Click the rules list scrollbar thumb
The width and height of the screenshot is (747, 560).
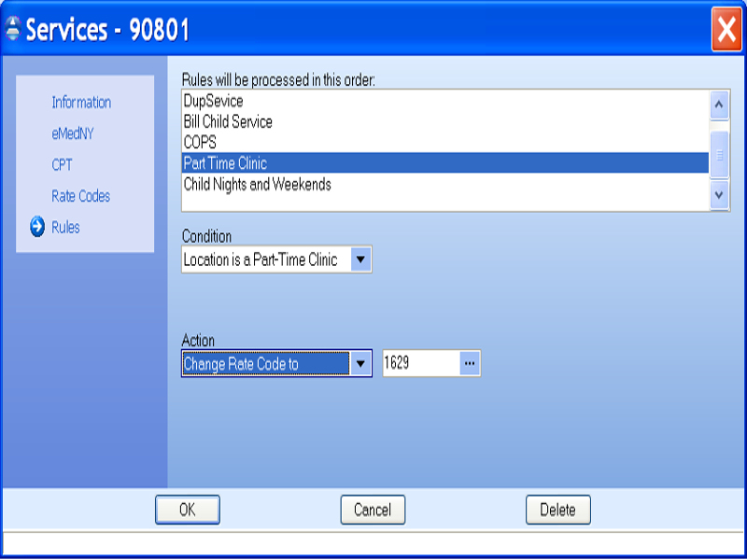pyautogui.click(x=719, y=155)
